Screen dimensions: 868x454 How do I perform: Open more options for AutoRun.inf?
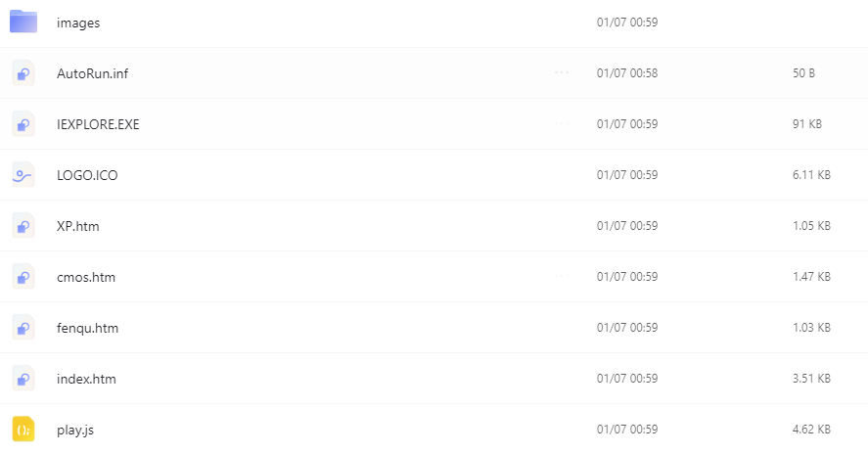coord(562,72)
